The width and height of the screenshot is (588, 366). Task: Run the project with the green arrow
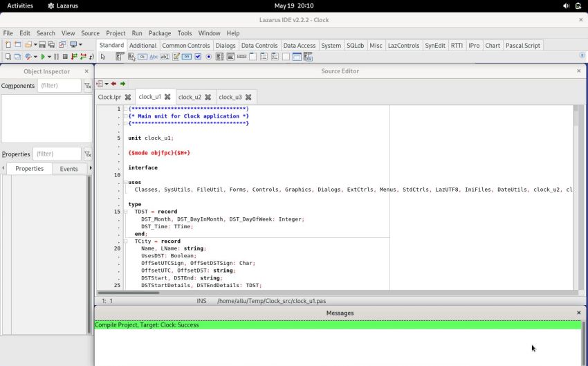click(43, 57)
